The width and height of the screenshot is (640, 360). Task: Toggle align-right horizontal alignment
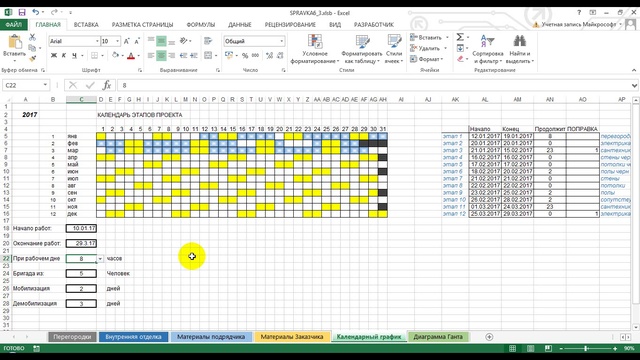(x=171, y=55)
